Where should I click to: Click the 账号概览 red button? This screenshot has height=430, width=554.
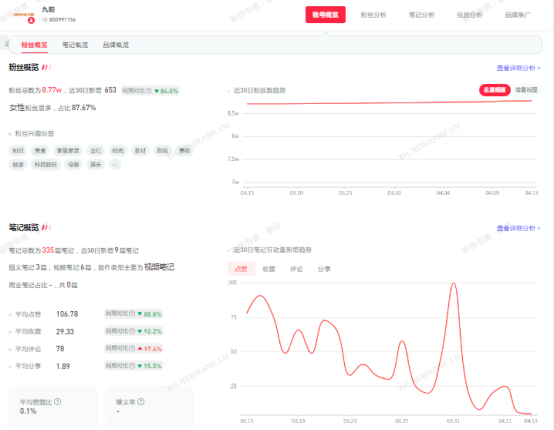[x=325, y=15]
